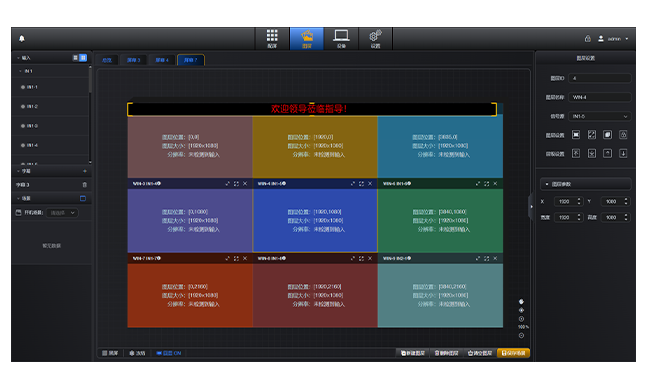647x389 pixels.
Task: Open the notification bell in top bar
Action: tap(22, 38)
